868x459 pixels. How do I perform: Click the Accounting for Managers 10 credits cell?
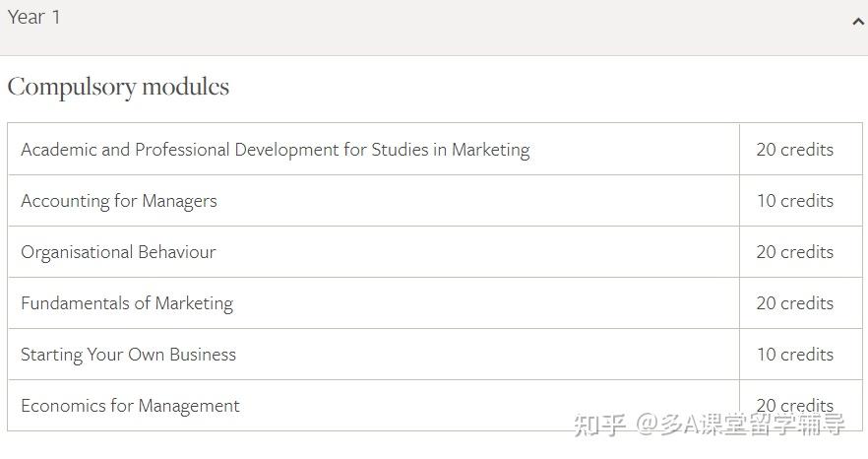click(x=794, y=201)
